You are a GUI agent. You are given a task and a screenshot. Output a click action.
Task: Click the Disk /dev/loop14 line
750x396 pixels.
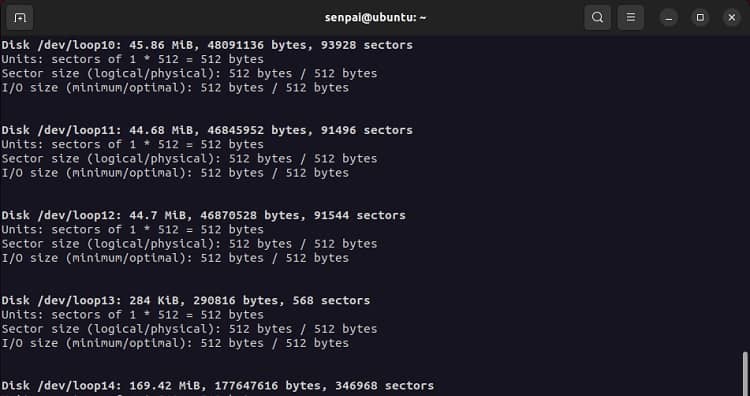pyautogui.click(x=218, y=385)
